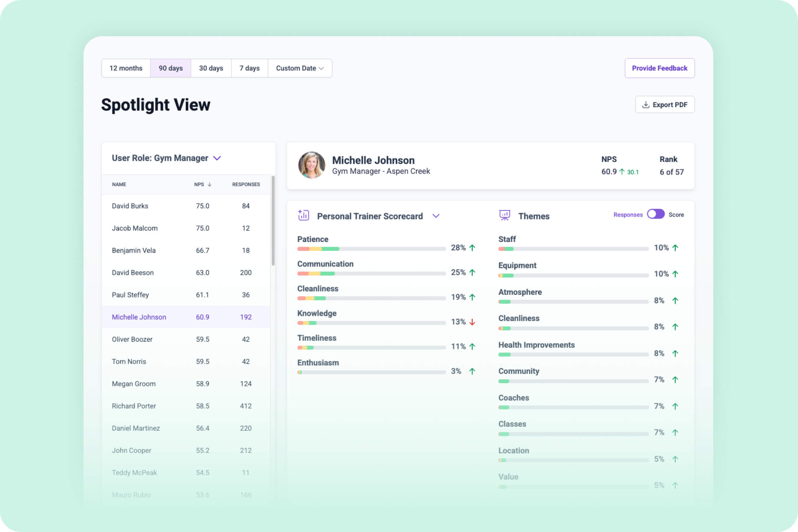Expand the Personal Trainer Scorecard chevron
The width and height of the screenshot is (798, 532).
point(436,216)
